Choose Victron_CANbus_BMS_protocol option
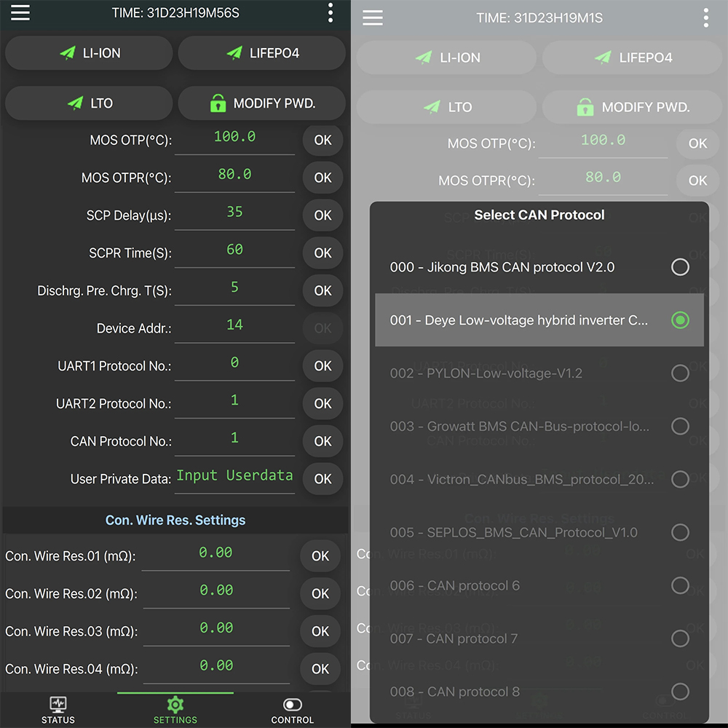This screenshot has height=728, width=728. [679, 479]
